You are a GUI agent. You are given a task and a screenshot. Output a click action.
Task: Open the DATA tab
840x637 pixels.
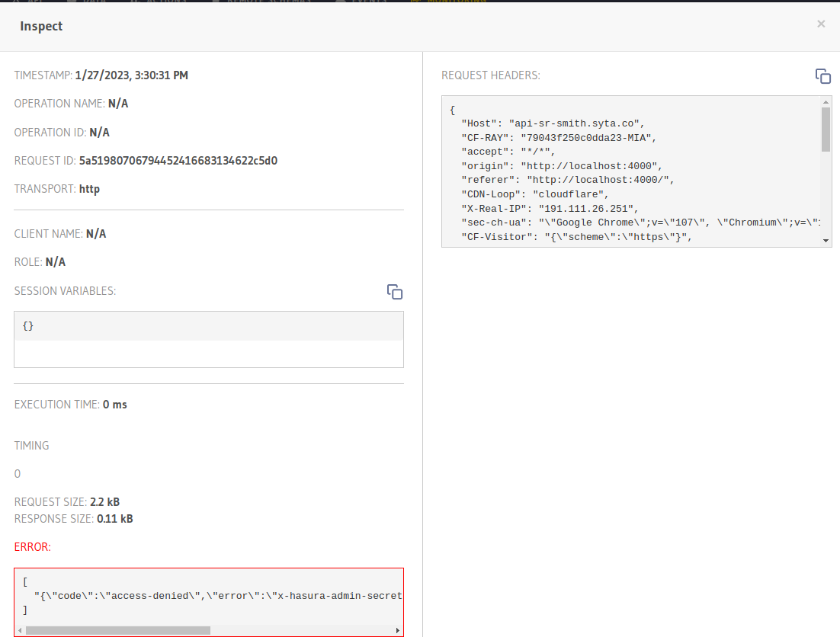[x=90, y=2]
